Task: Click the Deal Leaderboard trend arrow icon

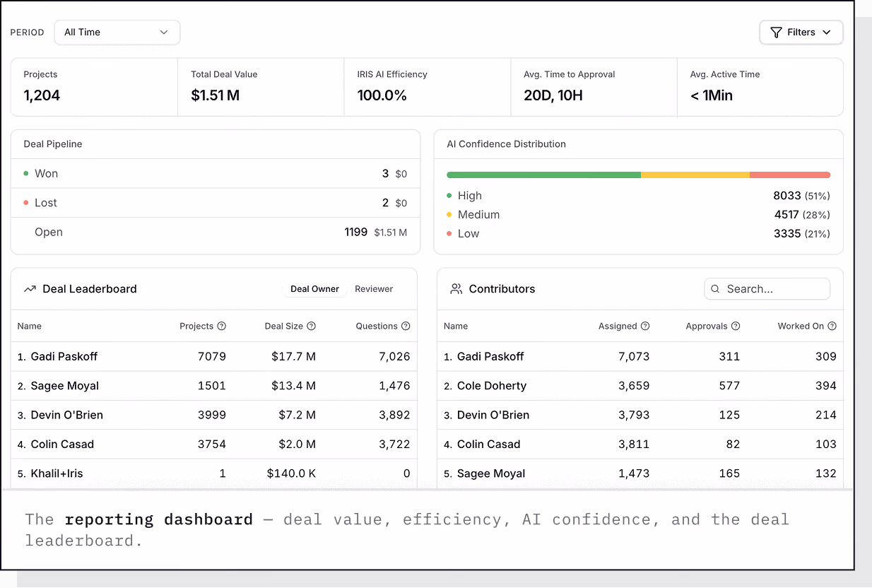Action: (30, 289)
